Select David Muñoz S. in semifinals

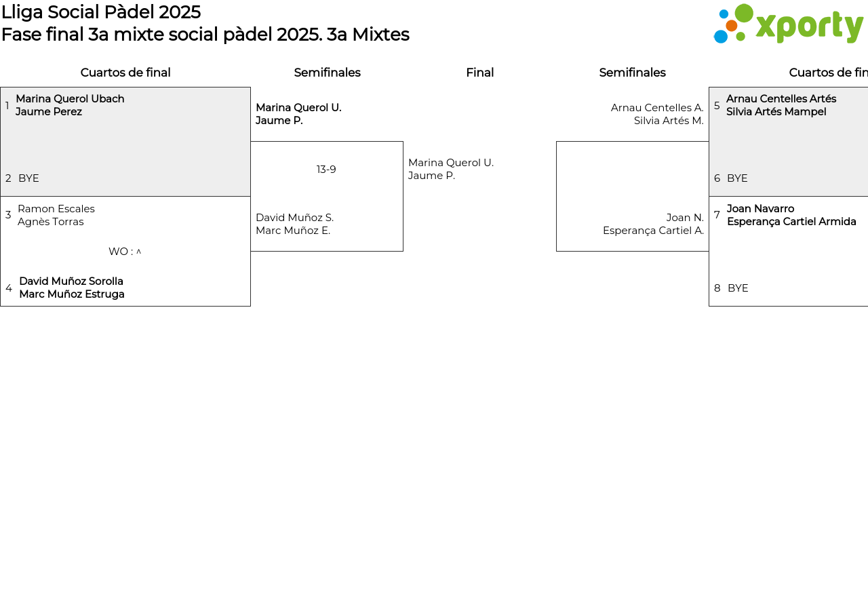pyautogui.click(x=294, y=224)
